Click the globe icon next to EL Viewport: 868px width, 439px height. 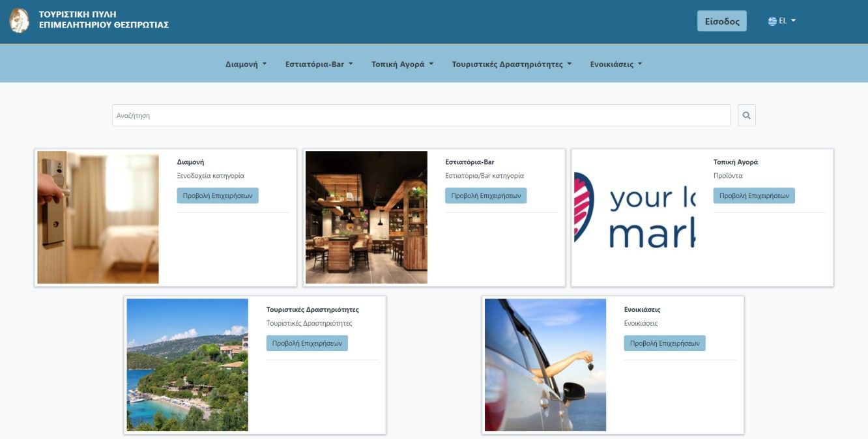[x=772, y=20]
